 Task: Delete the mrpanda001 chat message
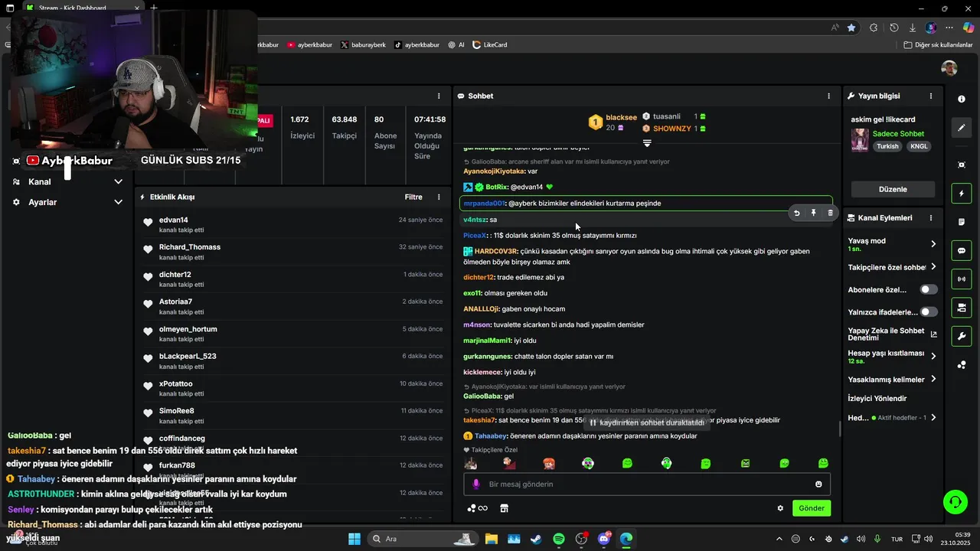pos(830,213)
